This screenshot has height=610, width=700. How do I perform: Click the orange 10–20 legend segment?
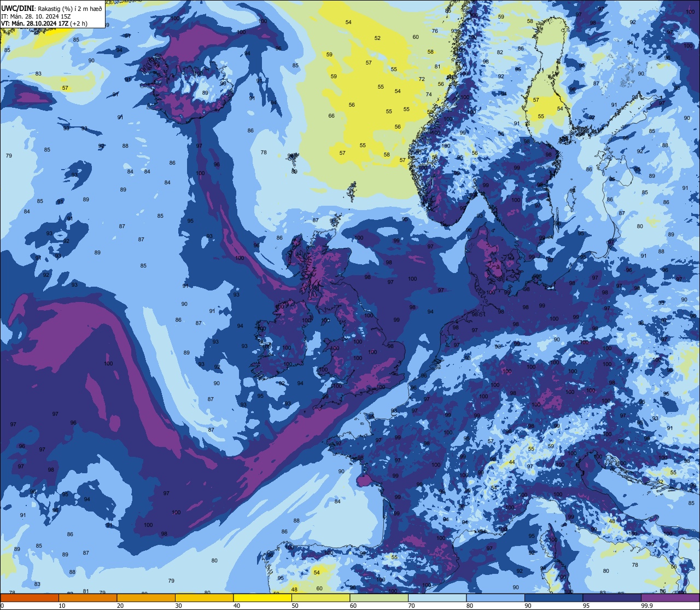pyautogui.click(x=87, y=597)
